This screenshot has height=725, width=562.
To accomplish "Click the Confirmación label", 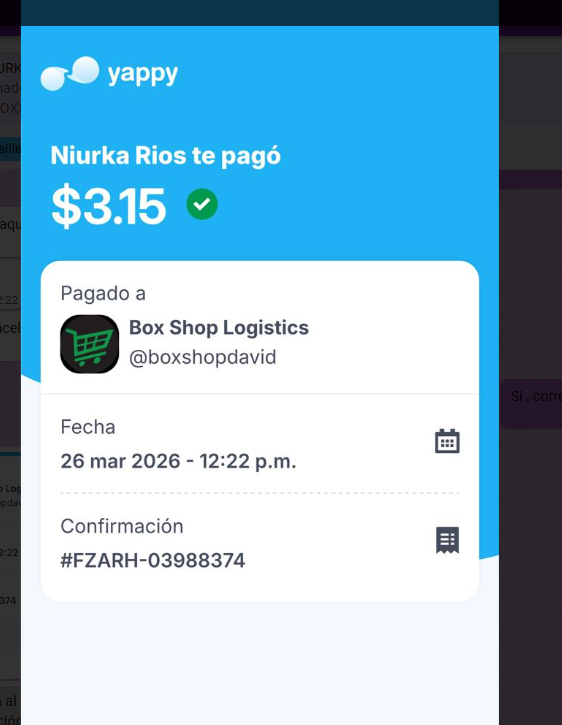I will 122,526.
